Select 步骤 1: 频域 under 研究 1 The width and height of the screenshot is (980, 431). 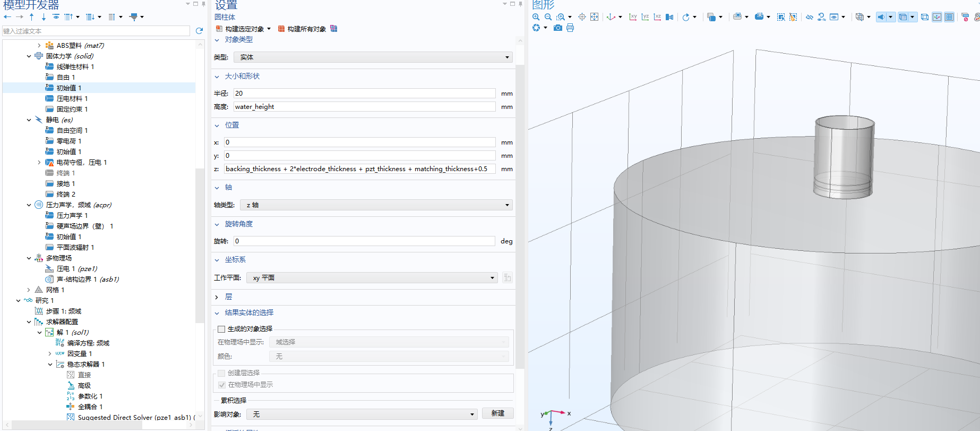point(64,311)
